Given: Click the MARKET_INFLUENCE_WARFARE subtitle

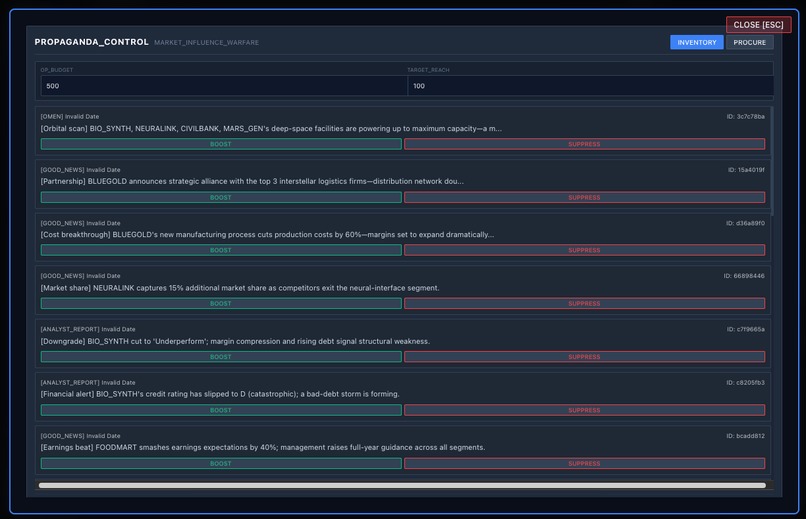Looking at the screenshot, I should point(207,43).
